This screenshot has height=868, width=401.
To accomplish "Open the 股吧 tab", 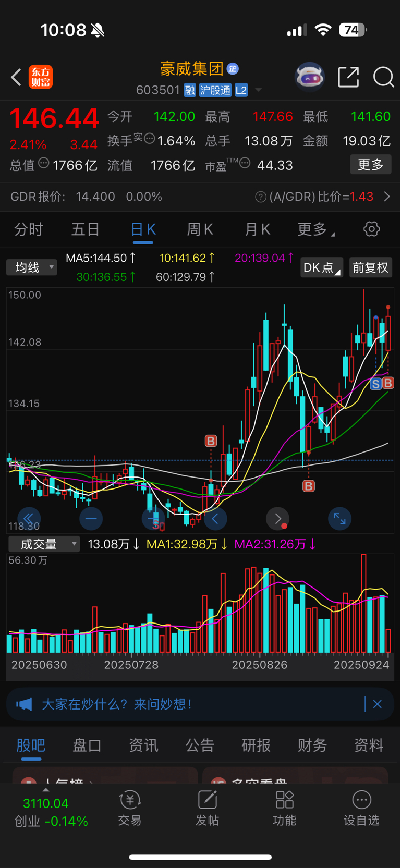I will 31,745.
